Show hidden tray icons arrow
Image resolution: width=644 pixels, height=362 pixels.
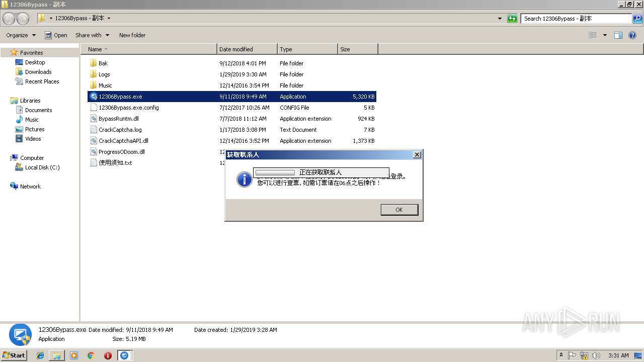pyautogui.click(x=561, y=355)
